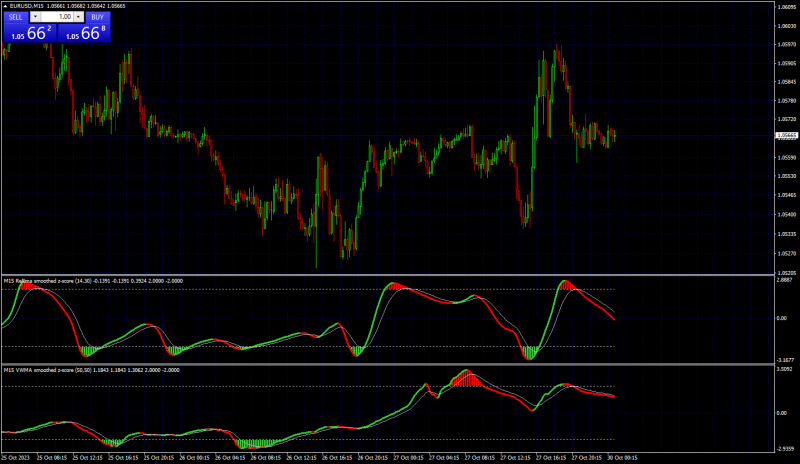Viewport: 800px width, 464px height.
Task: Click the buy price tile showing 66 8
Action: coord(84,33)
